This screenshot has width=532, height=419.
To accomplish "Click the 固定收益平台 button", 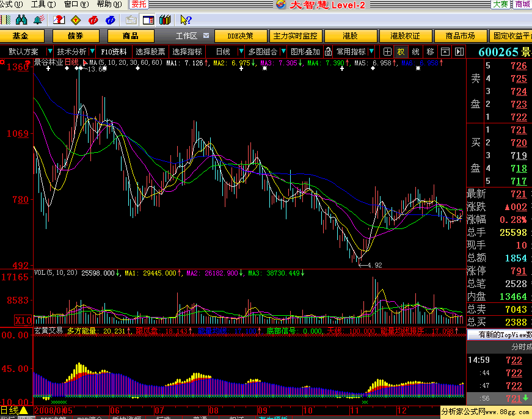I will coord(511,35).
